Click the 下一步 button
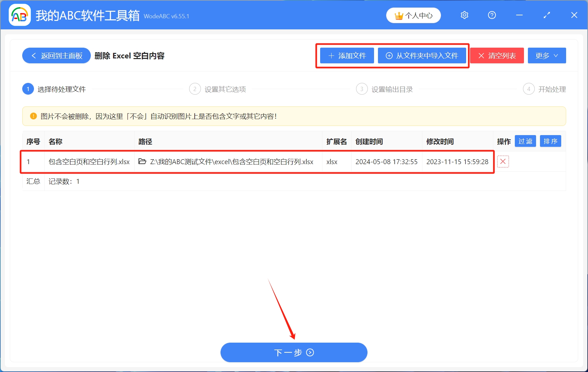 (293, 352)
